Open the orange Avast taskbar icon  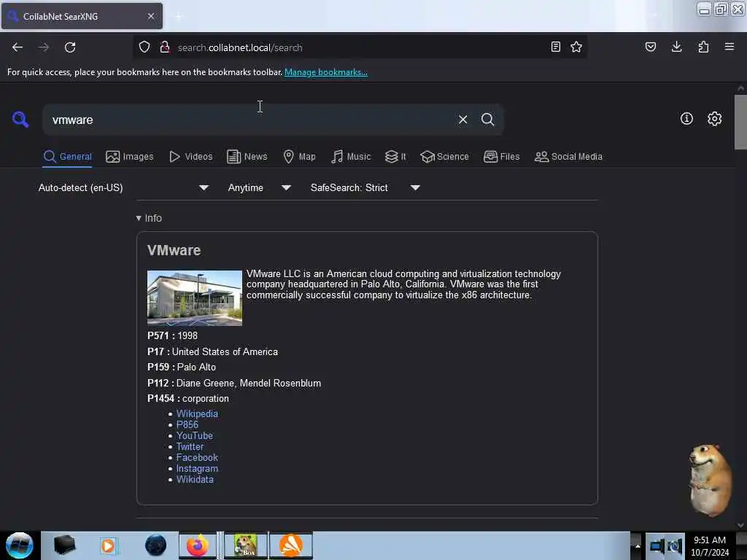290,545
